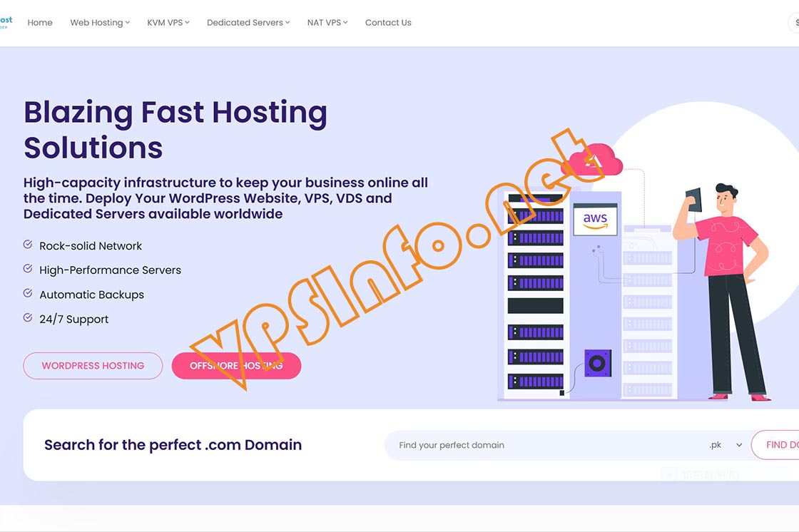Open the Contact Us page
Viewport: 799px width, 532px height.
click(x=388, y=22)
